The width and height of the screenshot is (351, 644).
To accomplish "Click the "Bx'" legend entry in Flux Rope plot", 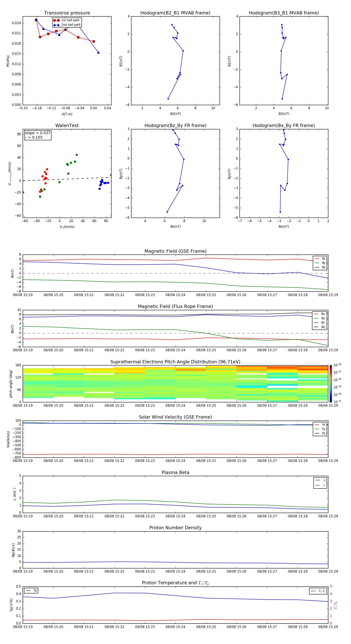I will pos(320,314).
